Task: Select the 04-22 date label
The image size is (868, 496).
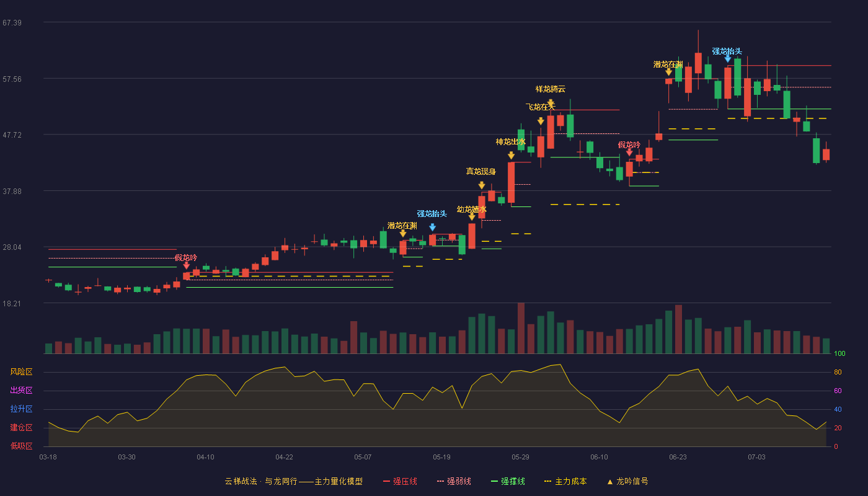Action: tap(285, 457)
